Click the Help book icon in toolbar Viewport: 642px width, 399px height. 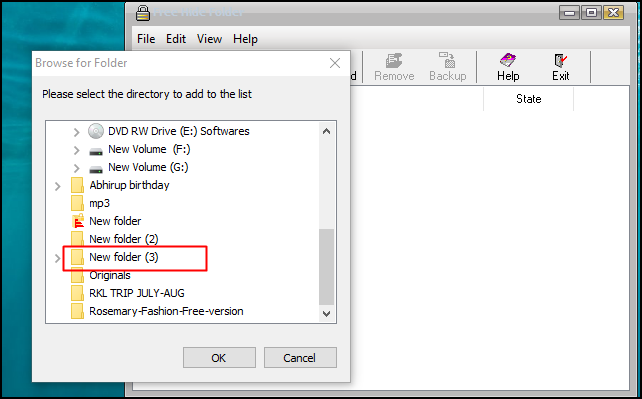(508, 61)
